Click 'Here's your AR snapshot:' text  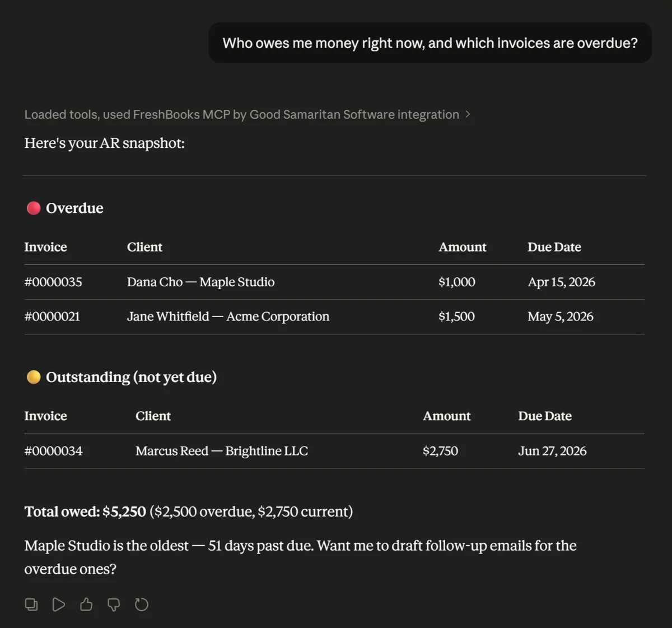104,143
